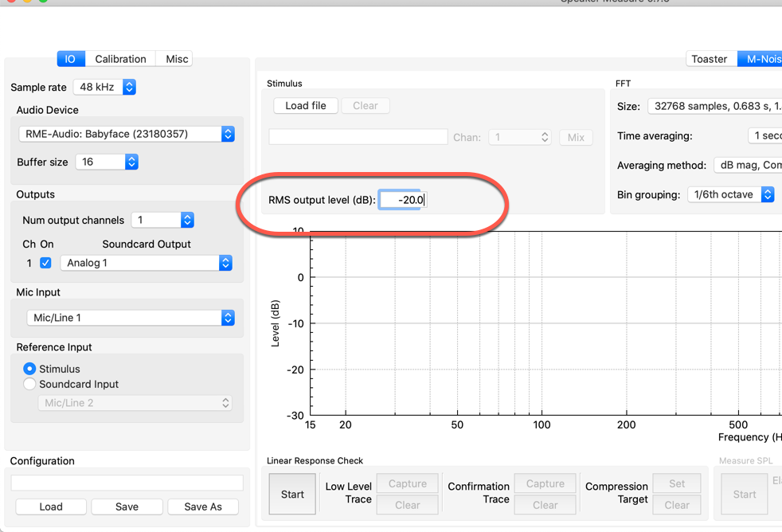Start the Linear Response Check

coord(292,495)
